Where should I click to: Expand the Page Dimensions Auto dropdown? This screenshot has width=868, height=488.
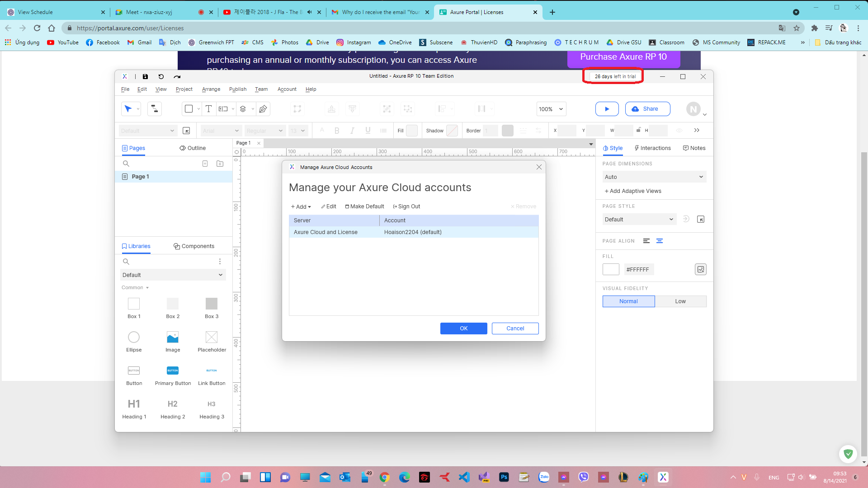pyautogui.click(x=654, y=177)
